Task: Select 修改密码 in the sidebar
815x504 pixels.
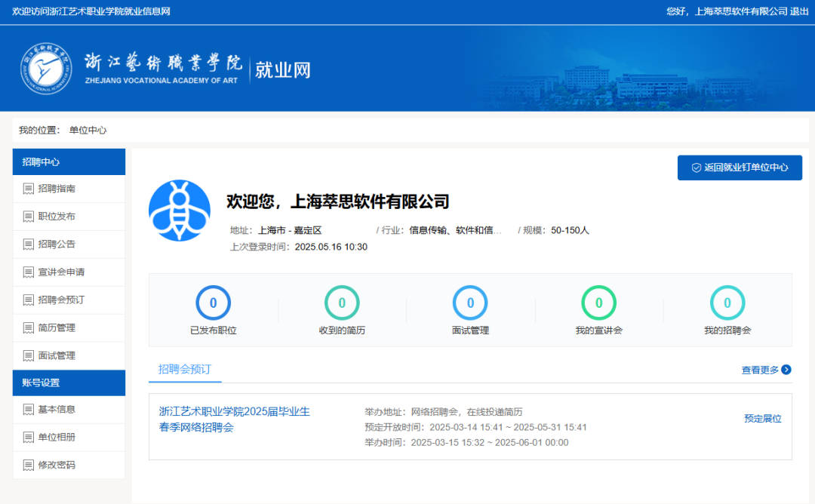Action: pos(57,465)
